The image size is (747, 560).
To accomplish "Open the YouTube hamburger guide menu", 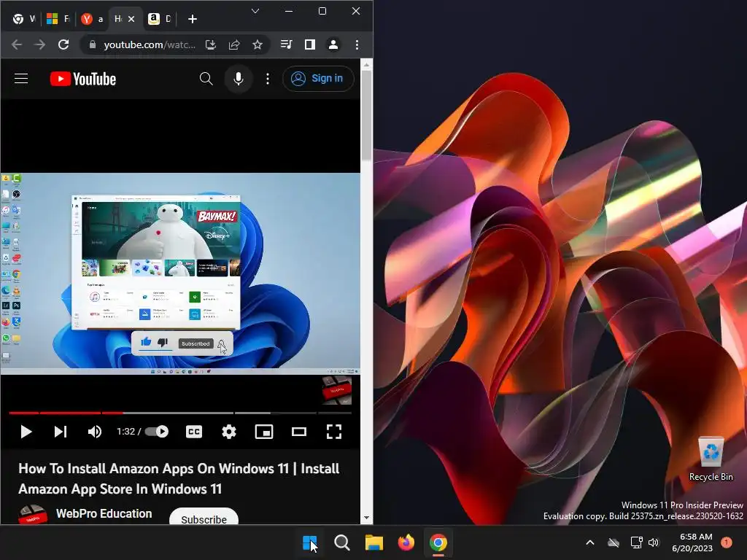I will [x=21, y=79].
